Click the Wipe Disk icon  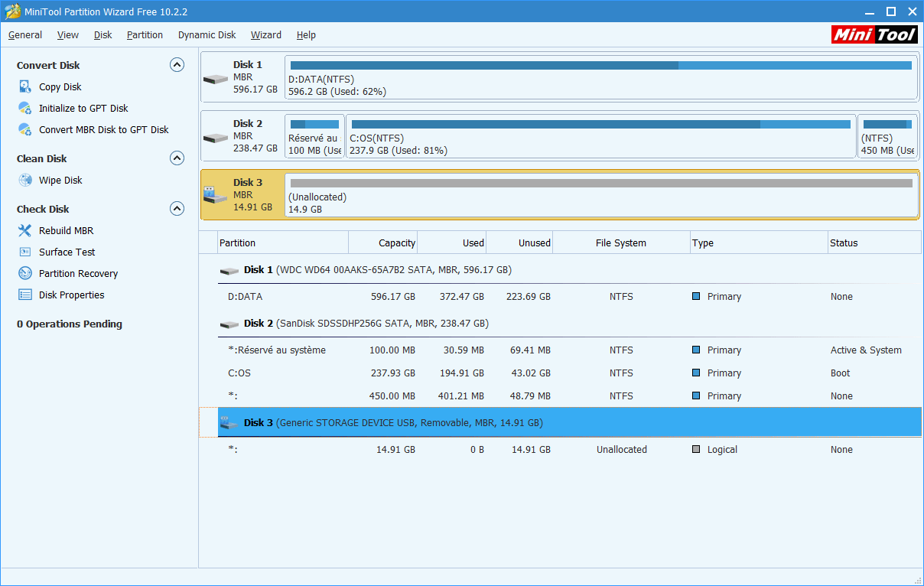(x=24, y=180)
